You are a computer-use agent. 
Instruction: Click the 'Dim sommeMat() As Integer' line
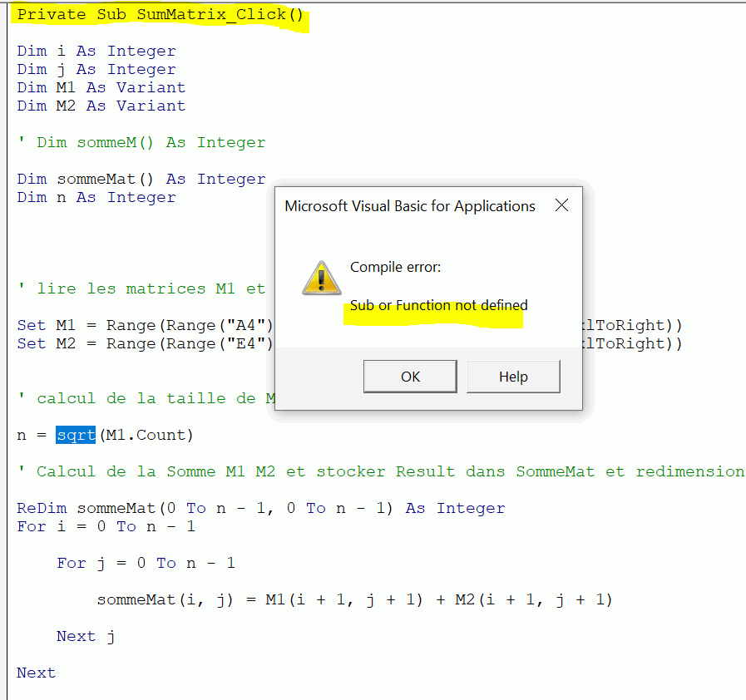pos(141,179)
